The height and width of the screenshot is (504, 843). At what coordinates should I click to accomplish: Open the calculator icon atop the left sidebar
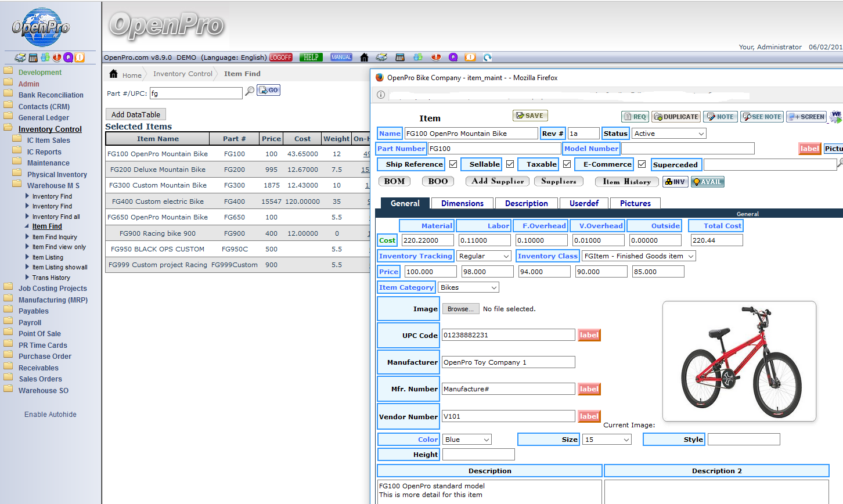33,57
